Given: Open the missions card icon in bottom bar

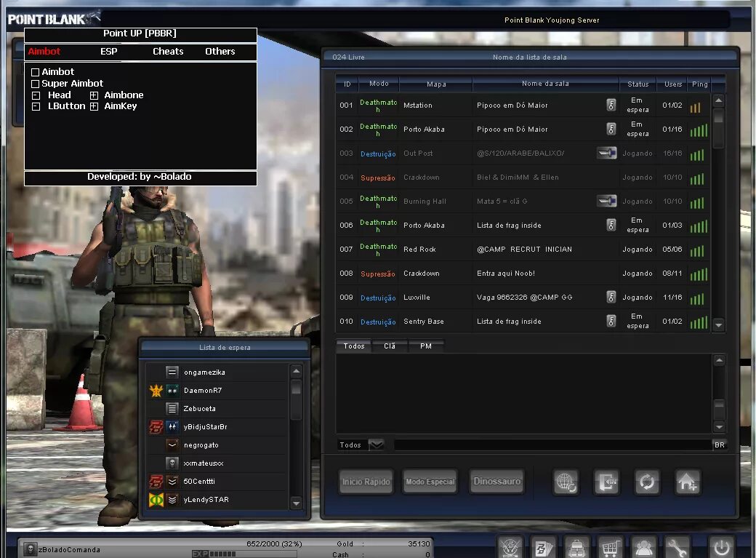Looking at the screenshot, I should point(544,547).
